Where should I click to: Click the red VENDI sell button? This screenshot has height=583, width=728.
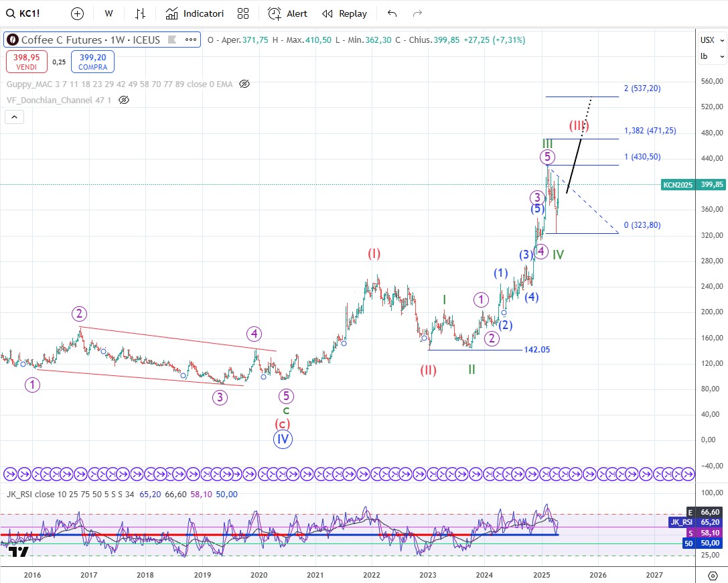(x=27, y=62)
